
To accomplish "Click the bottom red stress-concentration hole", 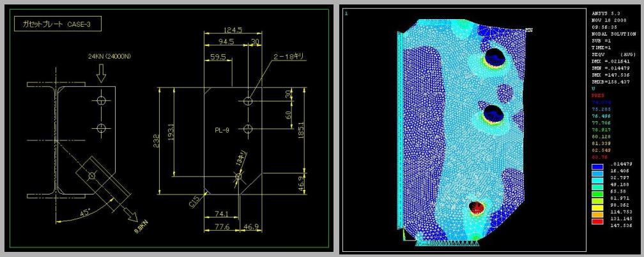I will (476, 207).
